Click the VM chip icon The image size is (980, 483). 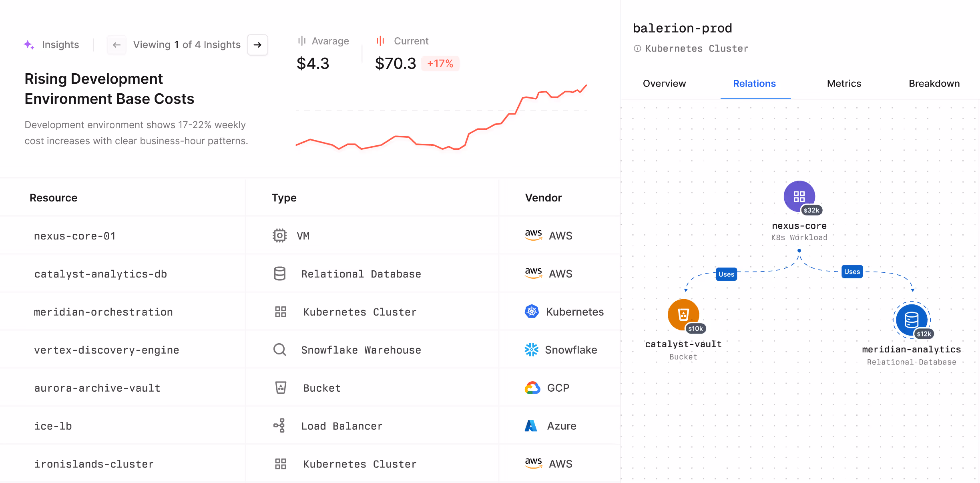pyautogui.click(x=280, y=235)
